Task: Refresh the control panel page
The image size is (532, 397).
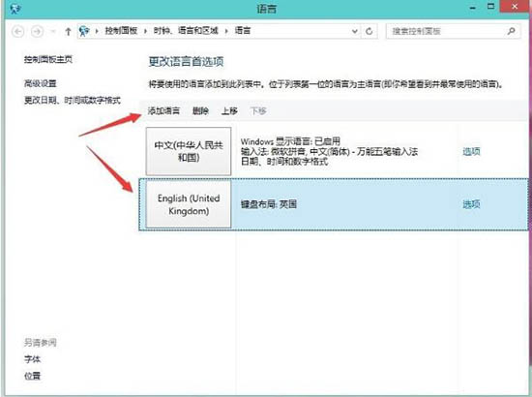Action: point(369,31)
